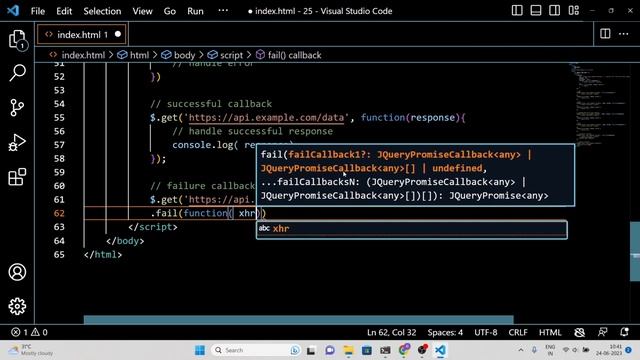Screen dimensions: 640x360
Task: Click the '// successful callback' comment
Action: tap(211, 104)
